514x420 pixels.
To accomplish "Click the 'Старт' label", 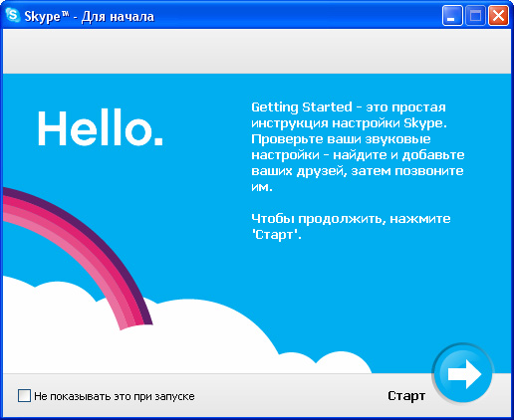I will pos(406,396).
